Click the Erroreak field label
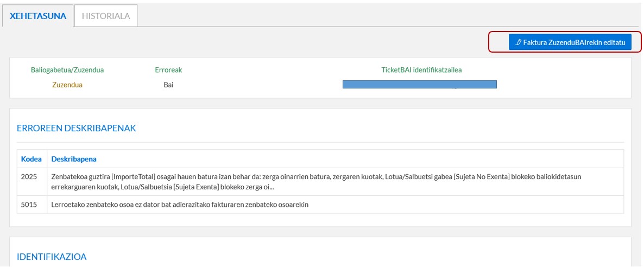 tap(168, 70)
